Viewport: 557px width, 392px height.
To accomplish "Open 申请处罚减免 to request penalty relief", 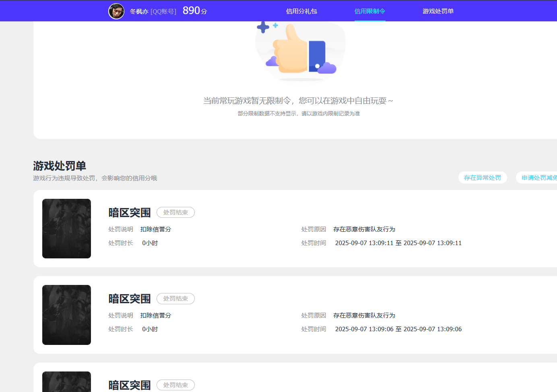I will click(539, 177).
